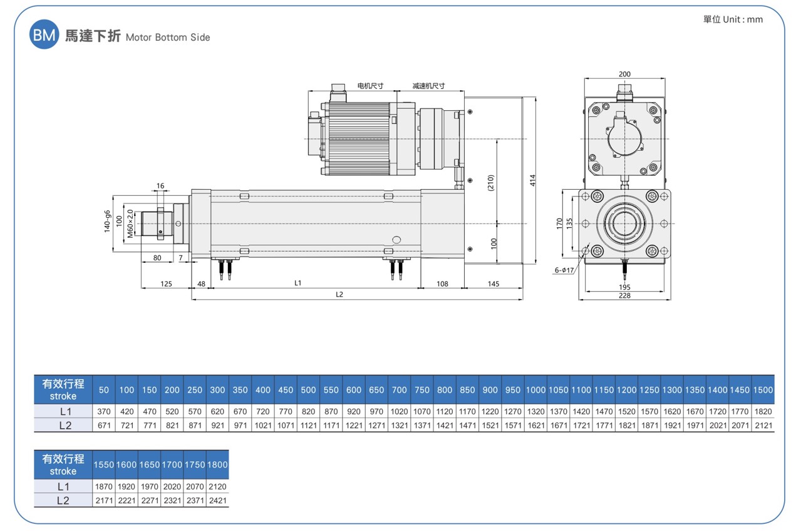Select L1 value 2120
Screen dimensions: 796x532
coord(217,486)
